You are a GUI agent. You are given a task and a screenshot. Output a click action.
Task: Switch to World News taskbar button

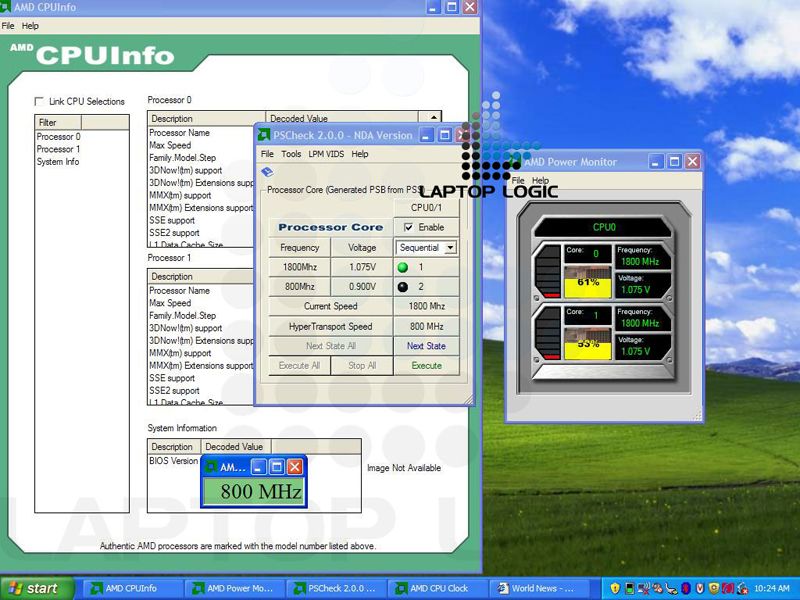point(538,588)
